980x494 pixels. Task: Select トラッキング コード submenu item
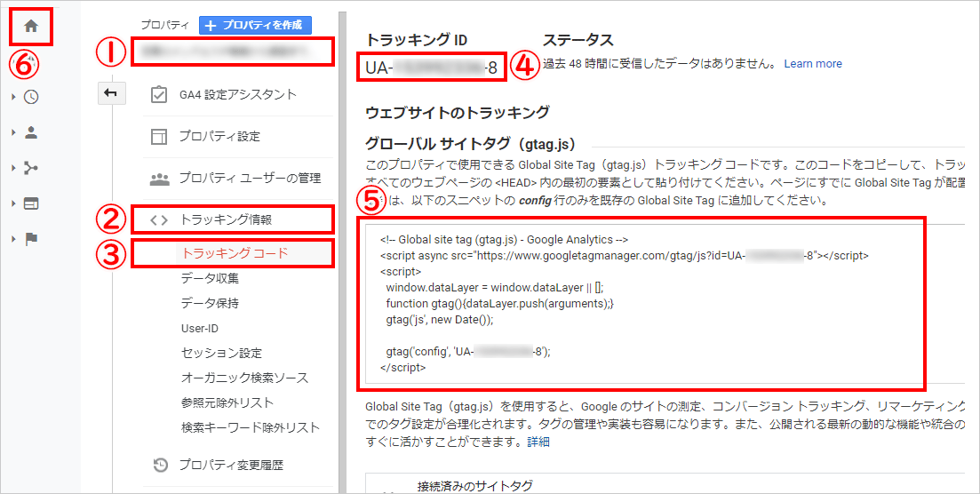pos(235,253)
